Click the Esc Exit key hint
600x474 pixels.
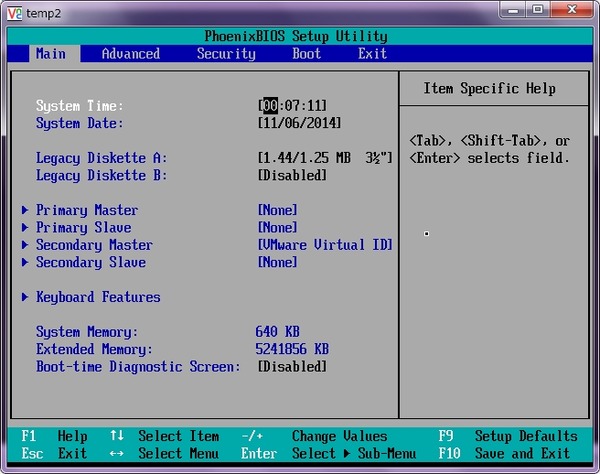pyautogui.click(x=54, y=454)
